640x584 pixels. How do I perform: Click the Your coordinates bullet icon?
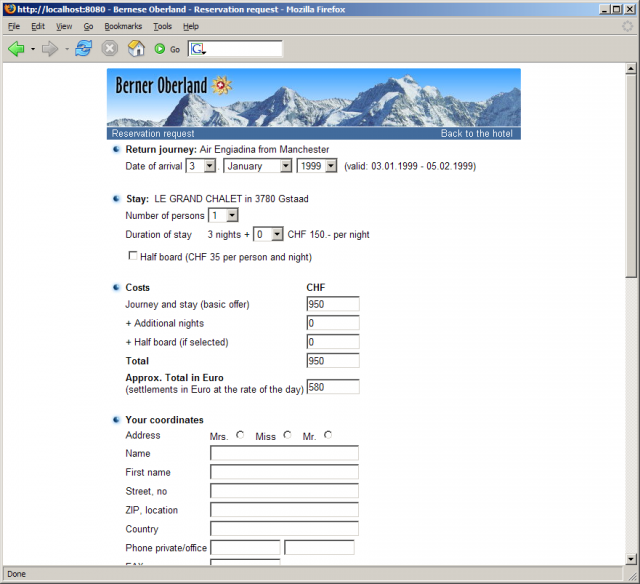(x=116, y=420)
